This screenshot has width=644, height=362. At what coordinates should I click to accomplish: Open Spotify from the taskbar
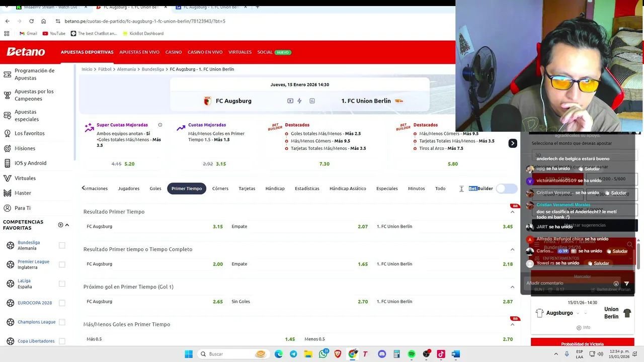coord(412,354)
